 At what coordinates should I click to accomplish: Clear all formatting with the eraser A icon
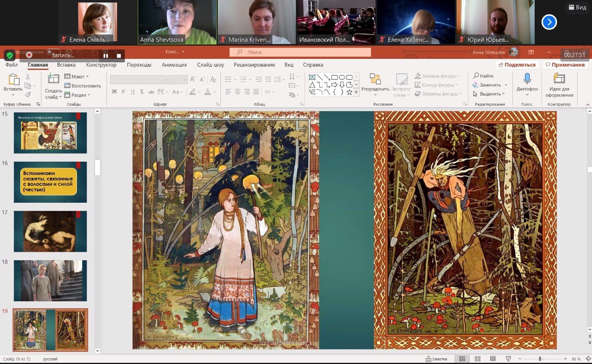(213, 80)
